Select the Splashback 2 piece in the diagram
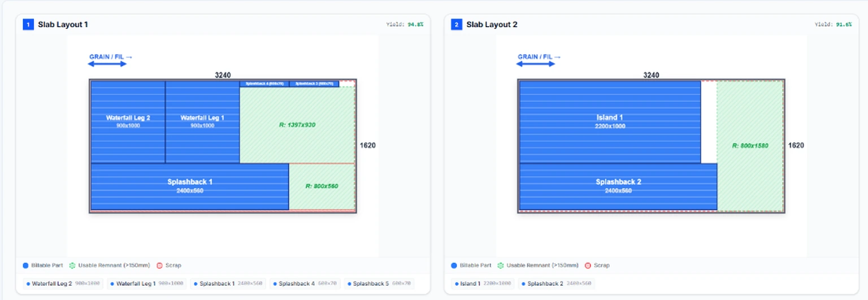The width and height of the screenshot is (868, 300). pyautogui.click(x=618, y=186)
